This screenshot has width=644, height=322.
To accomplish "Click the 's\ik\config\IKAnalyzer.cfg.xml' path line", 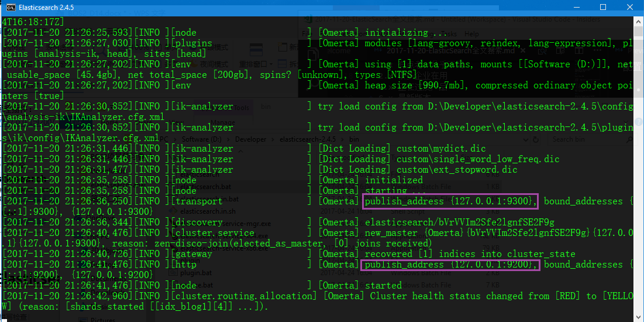I will 80,138.
